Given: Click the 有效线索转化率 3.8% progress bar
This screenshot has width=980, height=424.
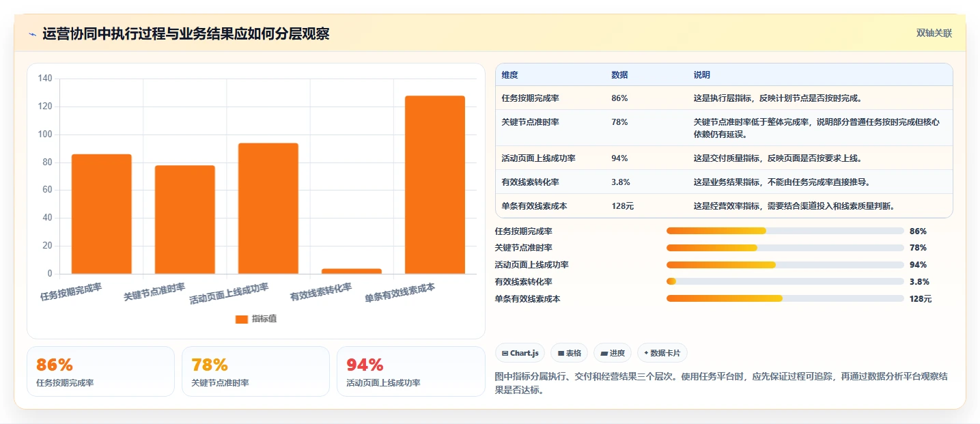Looking at the screenshot, I should click(x=785, y=281).
